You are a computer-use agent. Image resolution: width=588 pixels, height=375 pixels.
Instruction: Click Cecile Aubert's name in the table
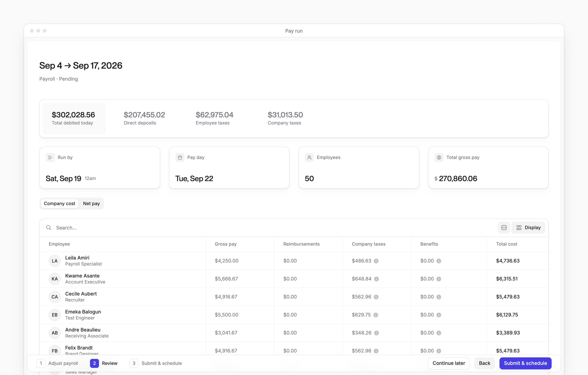[x=81, y=294]
